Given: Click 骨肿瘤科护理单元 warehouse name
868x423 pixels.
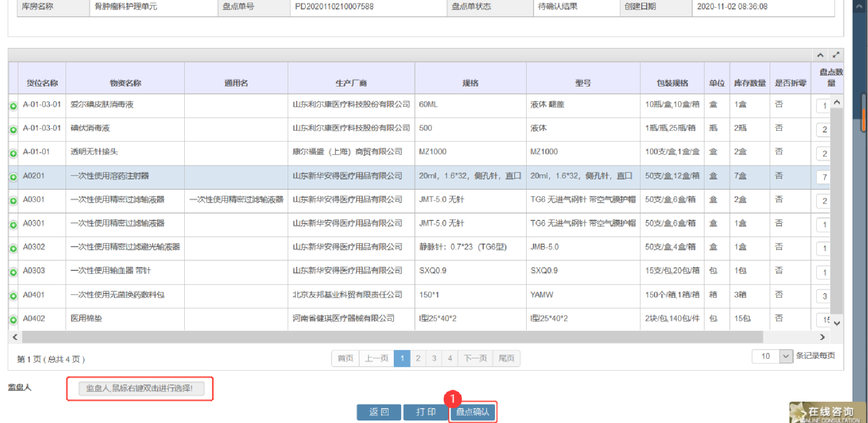Looking at the screenshot, I should (x=125, y=6).
